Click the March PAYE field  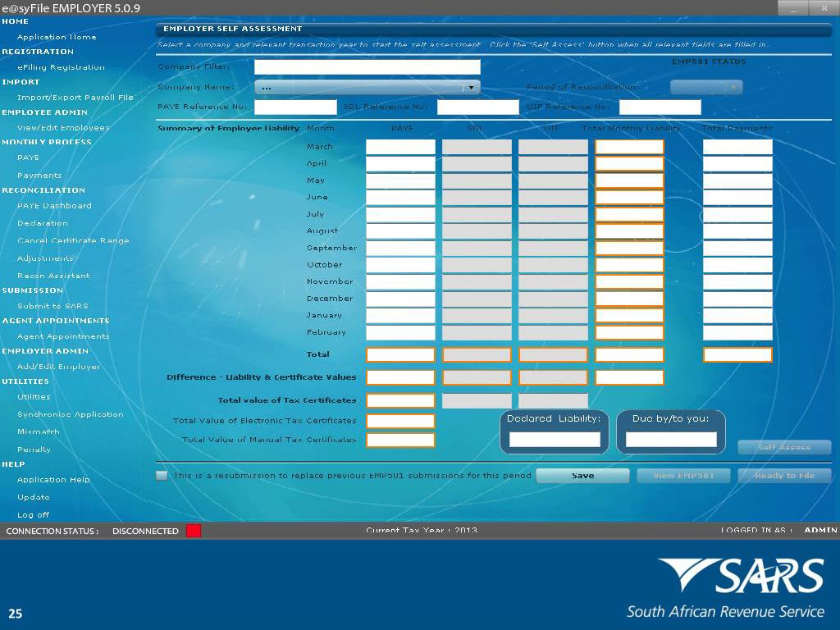(x=400, y=147)
